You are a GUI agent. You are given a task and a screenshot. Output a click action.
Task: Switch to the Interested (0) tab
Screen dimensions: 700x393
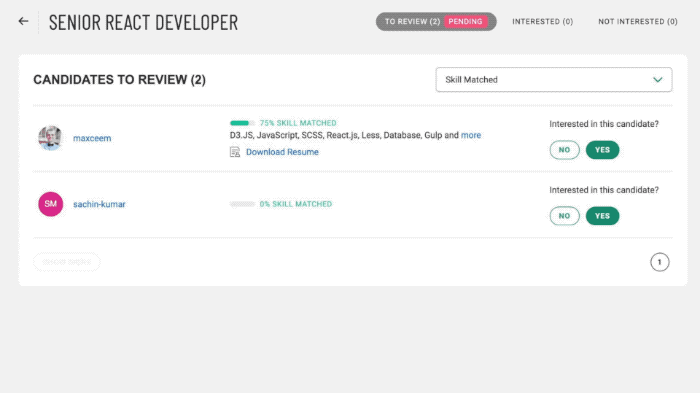click(542, 21)
